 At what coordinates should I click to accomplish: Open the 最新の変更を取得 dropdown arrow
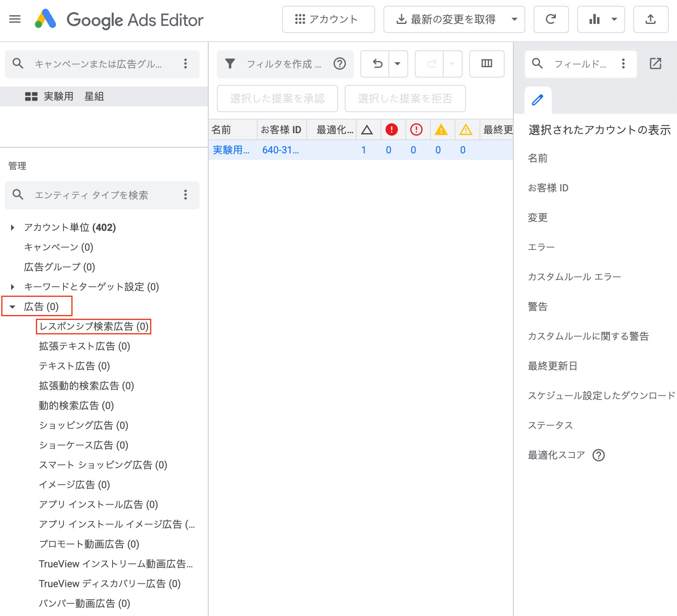[515, 19]
